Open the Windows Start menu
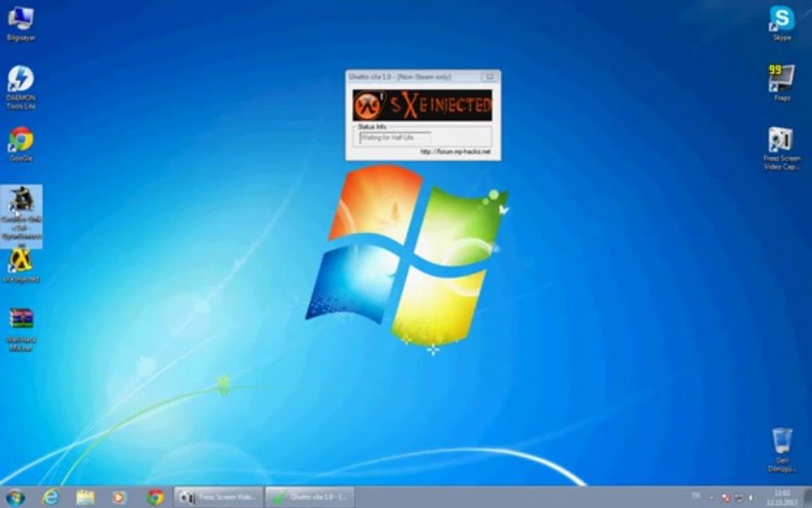The height and width of the screenshot is (508, 812). point(16,497)
